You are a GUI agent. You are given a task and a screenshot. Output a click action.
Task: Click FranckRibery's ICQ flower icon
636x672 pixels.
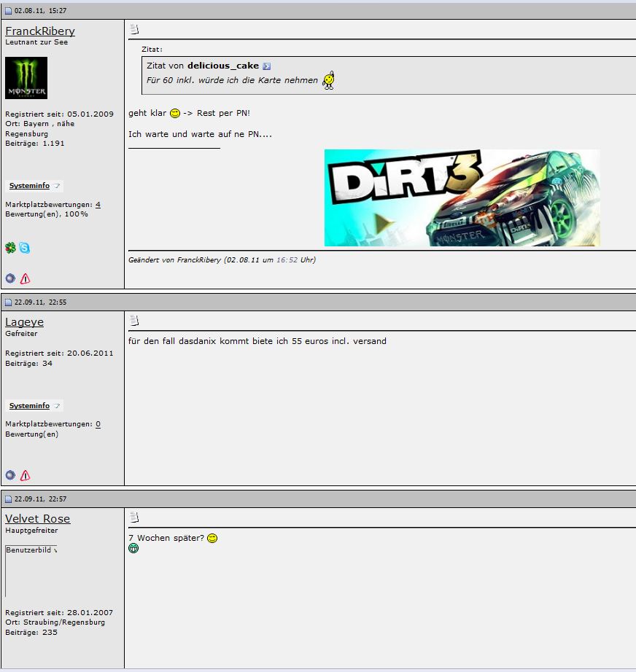pyautogui.click(x=10, y=248)
